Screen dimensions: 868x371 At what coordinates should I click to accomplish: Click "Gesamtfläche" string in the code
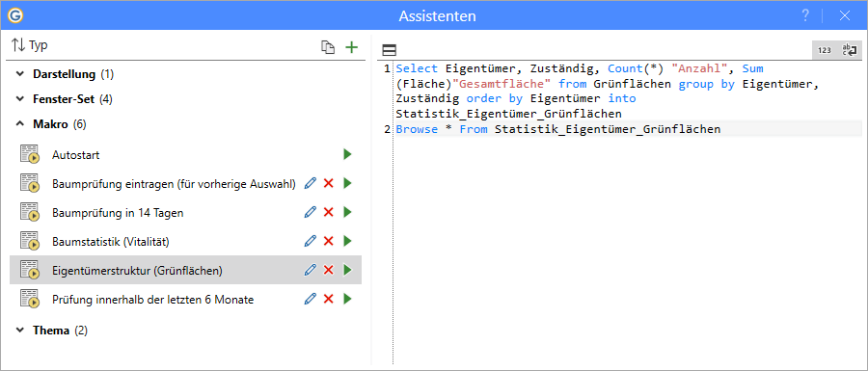point(502,84)
